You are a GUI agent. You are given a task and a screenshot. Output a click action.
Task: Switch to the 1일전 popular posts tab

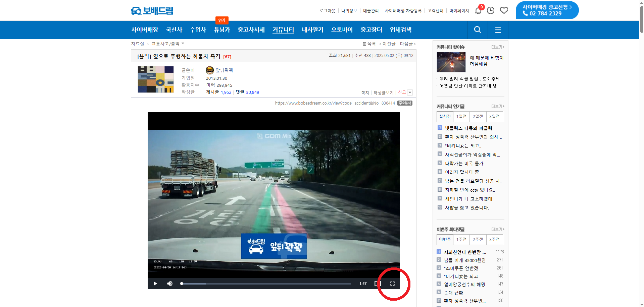tap(461, 117)
